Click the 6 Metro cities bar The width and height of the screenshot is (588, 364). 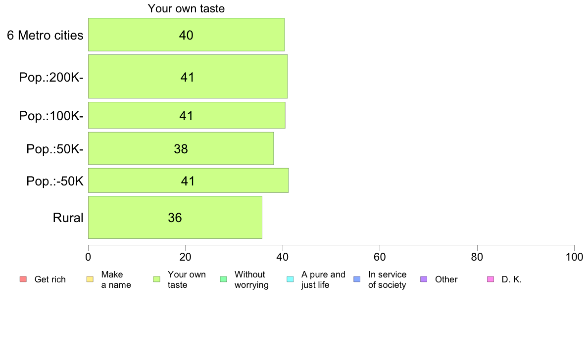[187, 35]
